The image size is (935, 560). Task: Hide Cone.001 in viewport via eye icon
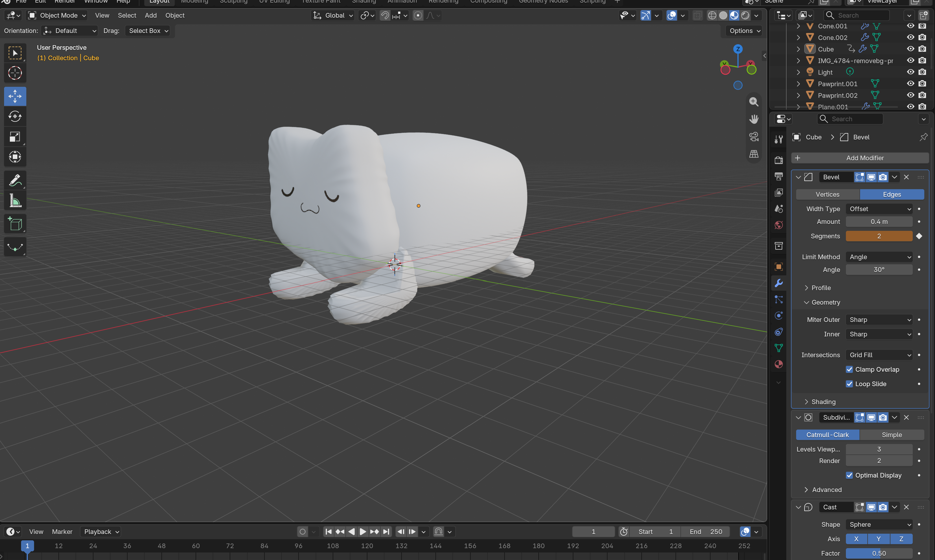(910, 26)
